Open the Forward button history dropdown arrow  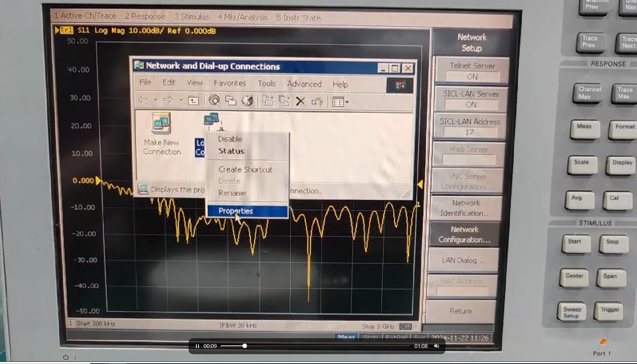[x=181, y=100]
